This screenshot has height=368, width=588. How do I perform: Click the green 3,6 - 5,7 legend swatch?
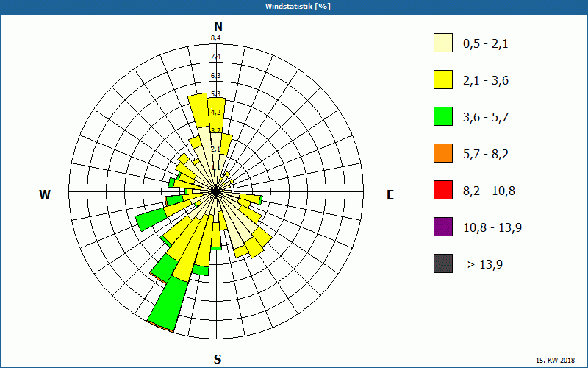443,116
